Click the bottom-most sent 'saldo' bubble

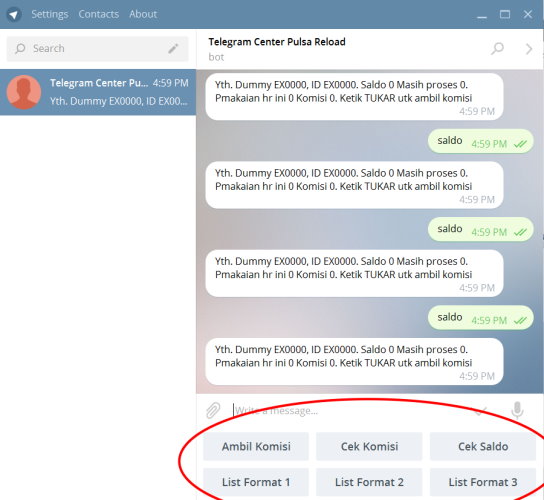click(481, 317)
